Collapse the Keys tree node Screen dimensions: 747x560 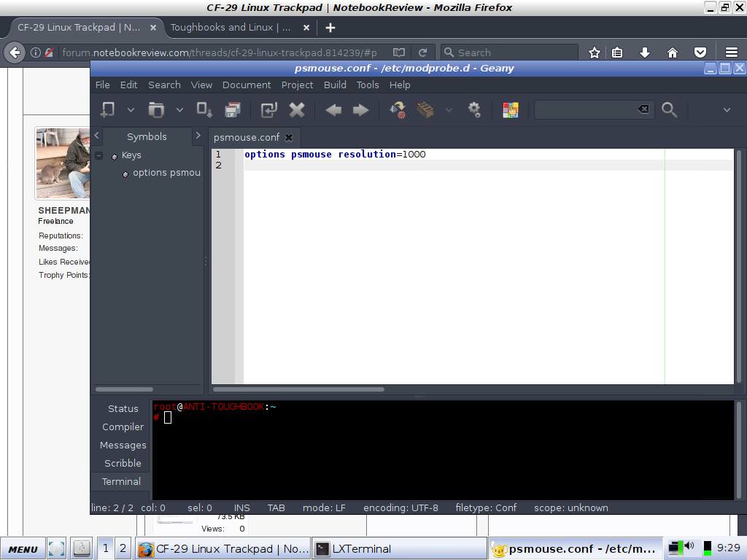click(x=99, y=155)
